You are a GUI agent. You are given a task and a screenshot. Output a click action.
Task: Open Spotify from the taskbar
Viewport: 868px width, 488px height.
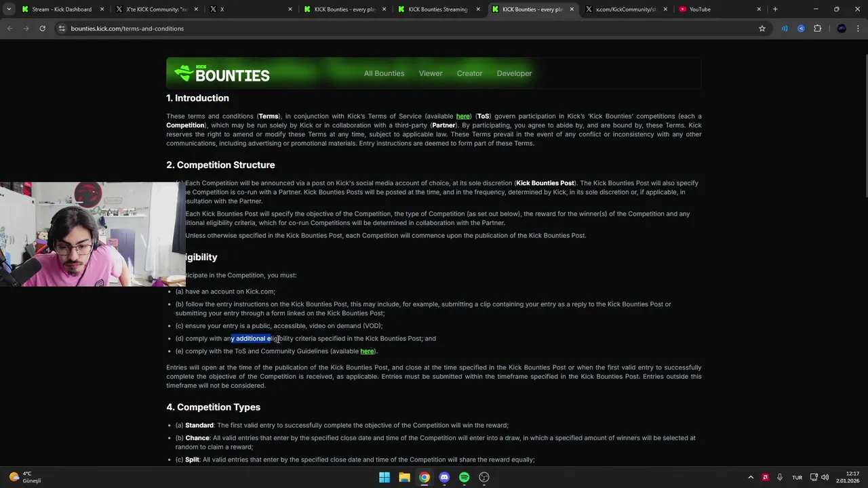(464, 477)
